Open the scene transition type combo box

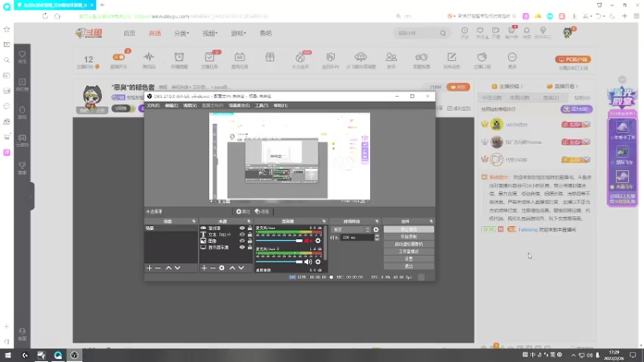(x=351, y=230)
